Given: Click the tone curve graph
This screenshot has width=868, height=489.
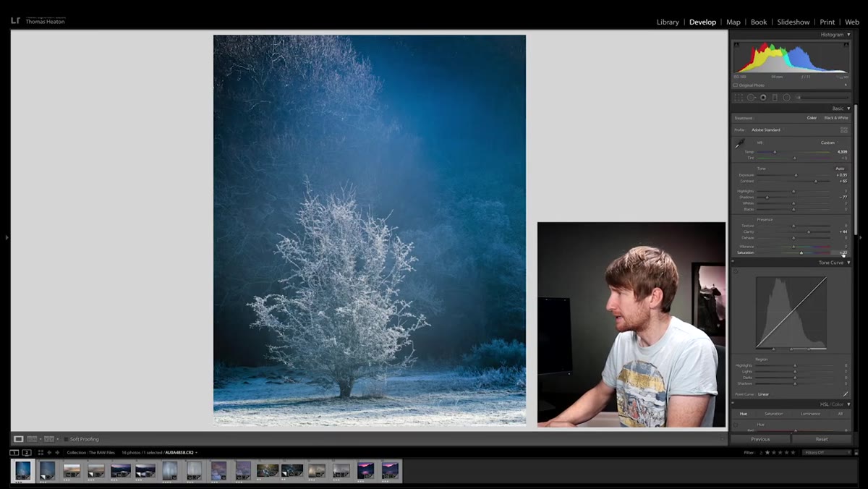Looking at the screenshot, I should pyautogui.click(x=791, y=312).
